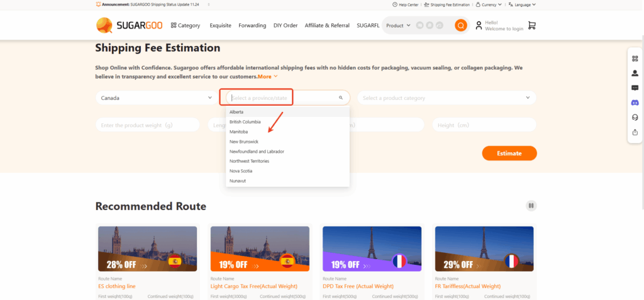This screenshot has height=300, width=644.
Task: Focus the province/state search field
Action: point(288,98)
